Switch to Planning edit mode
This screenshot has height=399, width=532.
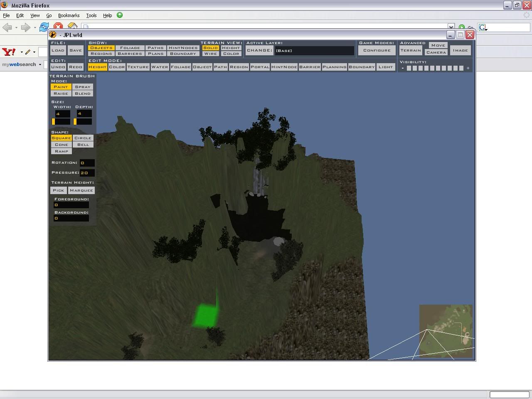coord(334,67)
